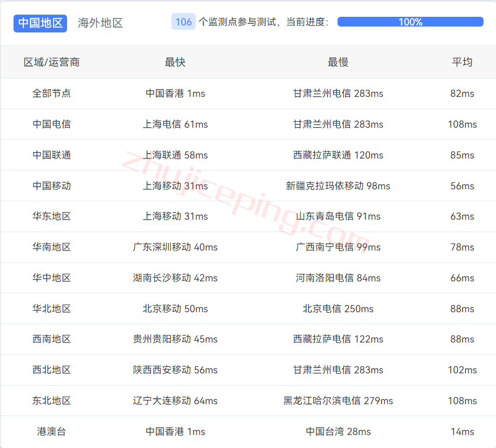Click the 85ms average value

point(462,155)
